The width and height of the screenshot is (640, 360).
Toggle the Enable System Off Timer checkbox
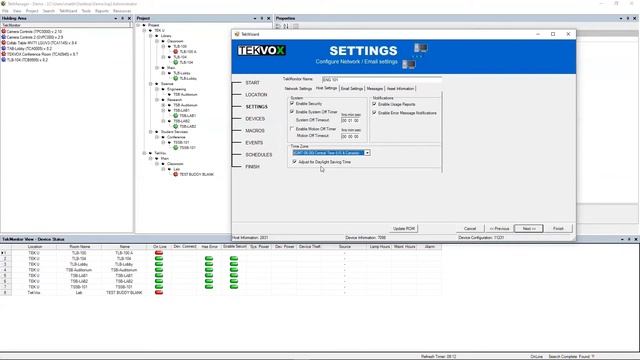(x=292, y=111)
